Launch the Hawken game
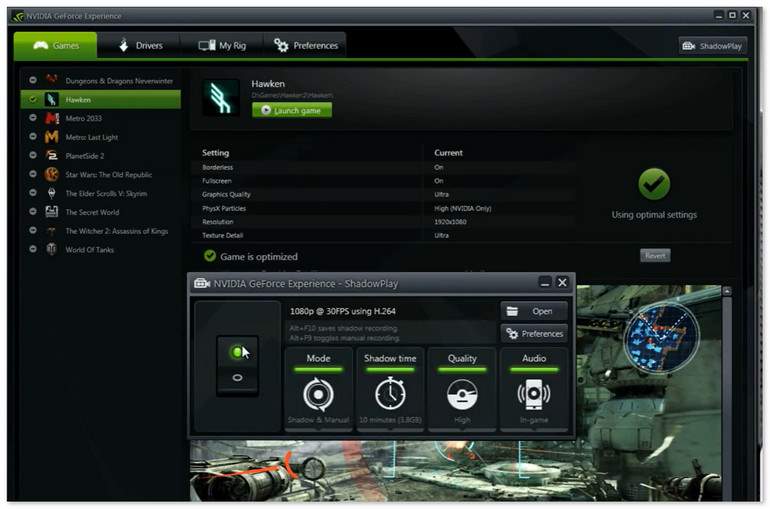770x509 pixels. [292, 110]
